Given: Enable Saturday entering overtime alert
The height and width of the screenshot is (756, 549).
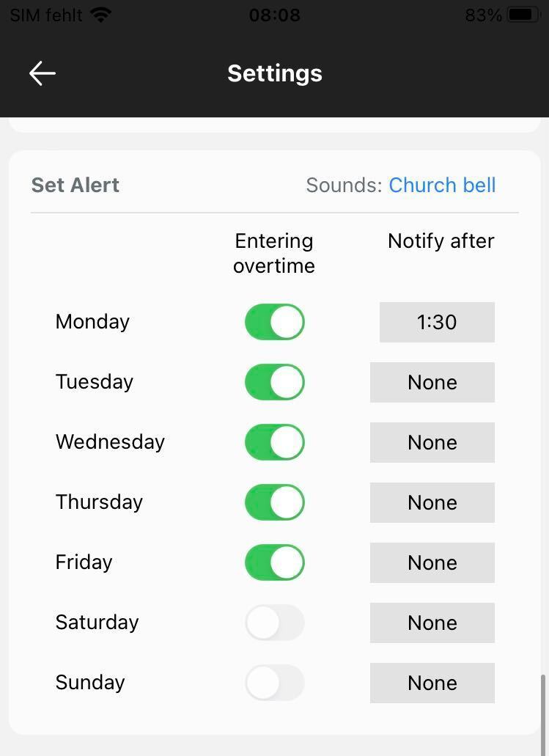Looking at the screenshot, I should pos(275,623).
